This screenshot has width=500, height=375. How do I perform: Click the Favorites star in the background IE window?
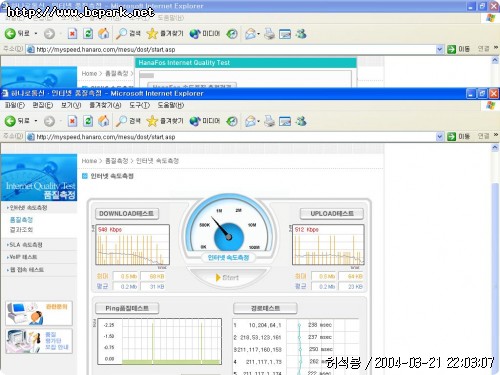152,33
